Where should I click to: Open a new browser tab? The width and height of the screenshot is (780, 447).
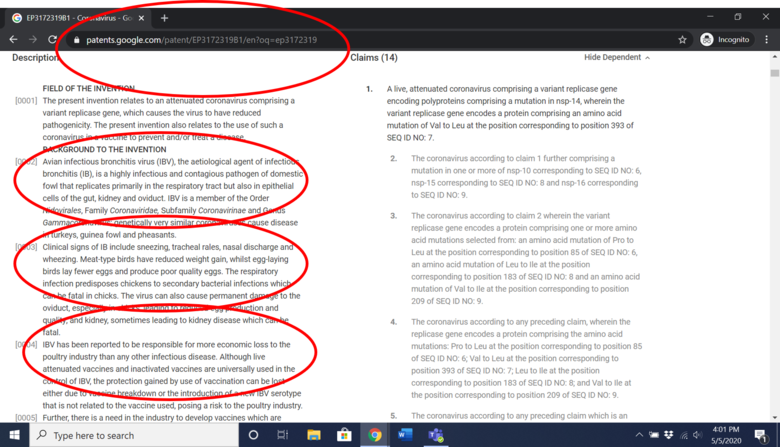pyautogui.click(x=164, y=18)
